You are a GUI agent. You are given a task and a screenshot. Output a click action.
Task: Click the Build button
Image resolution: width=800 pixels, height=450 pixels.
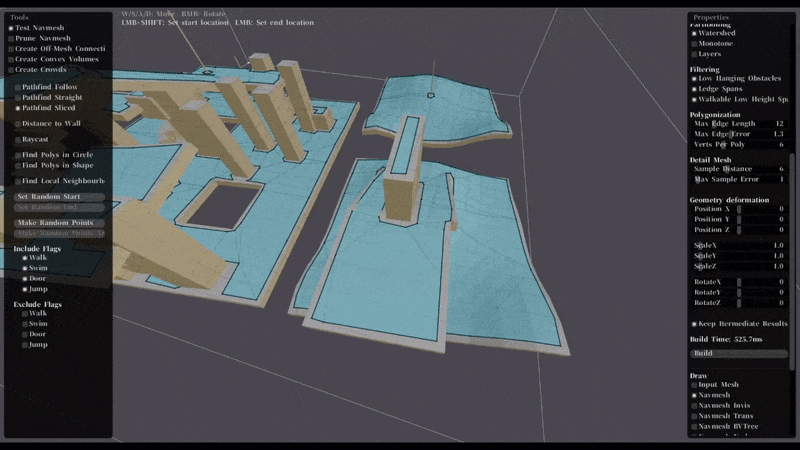point(739,353)
